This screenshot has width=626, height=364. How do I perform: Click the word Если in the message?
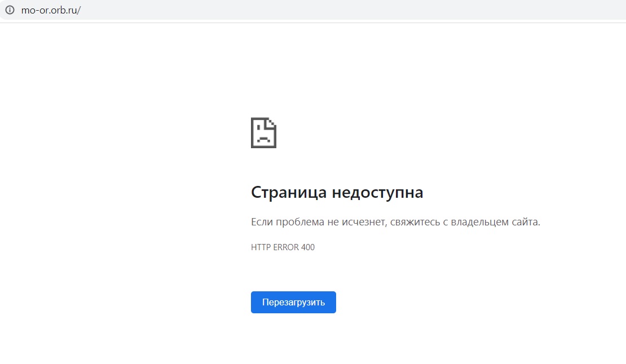click(262, 222)
